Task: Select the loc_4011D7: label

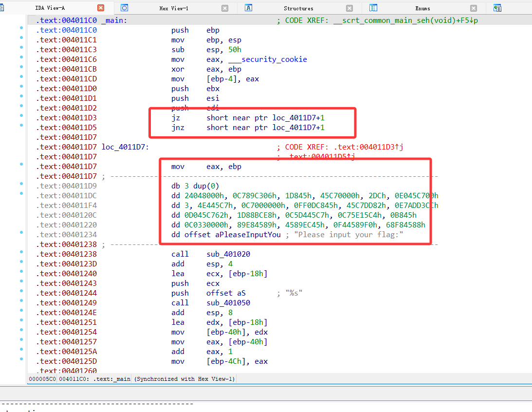Action: (x=125, y=147)
